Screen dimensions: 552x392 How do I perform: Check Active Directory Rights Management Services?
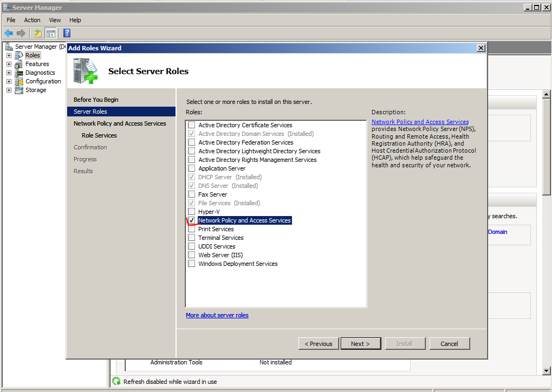(x=192, y=159)
